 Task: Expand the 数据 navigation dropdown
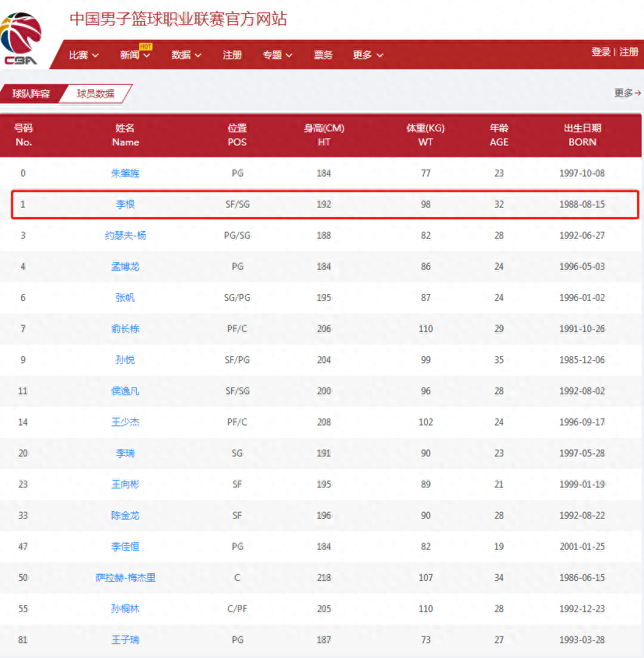[186, 55]
